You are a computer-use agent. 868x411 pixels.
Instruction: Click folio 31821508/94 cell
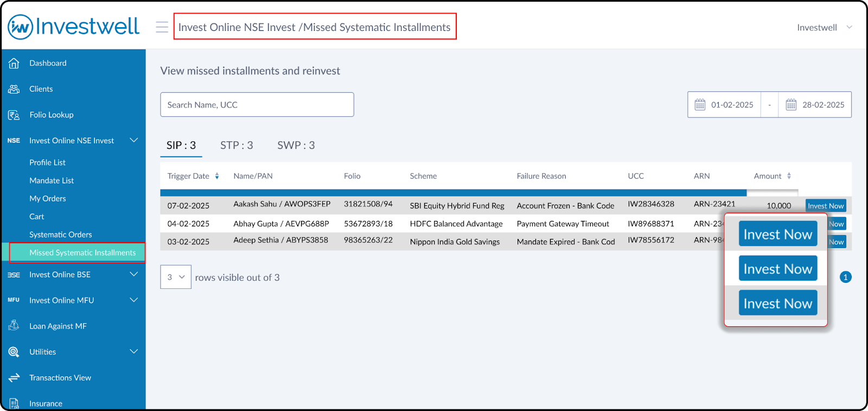tap(368, 204)
